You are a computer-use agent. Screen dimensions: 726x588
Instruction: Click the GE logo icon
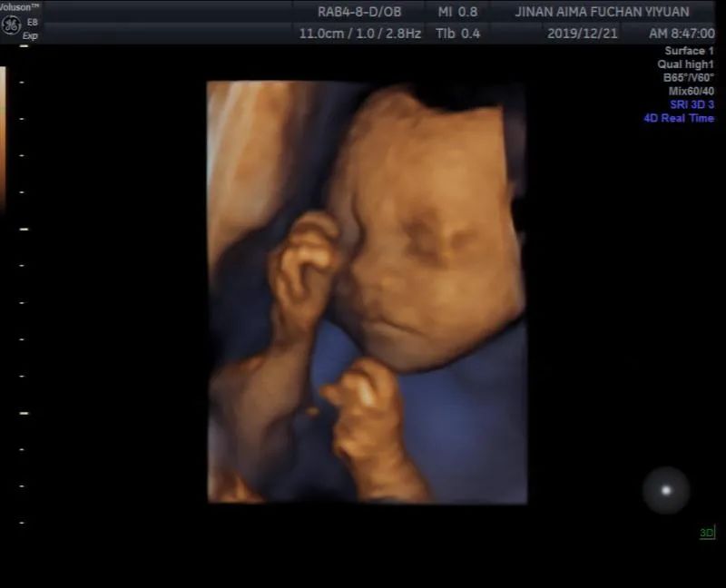click(x=12, y=24)
